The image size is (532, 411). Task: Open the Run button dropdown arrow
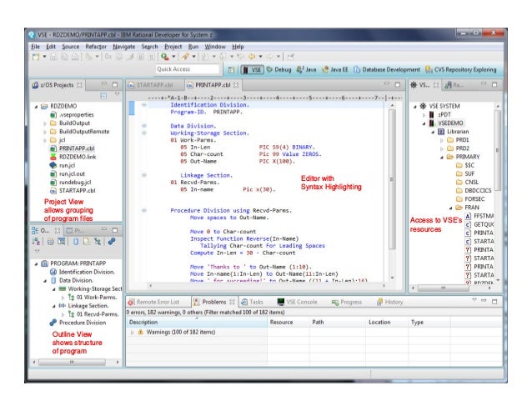click(173, 57)
